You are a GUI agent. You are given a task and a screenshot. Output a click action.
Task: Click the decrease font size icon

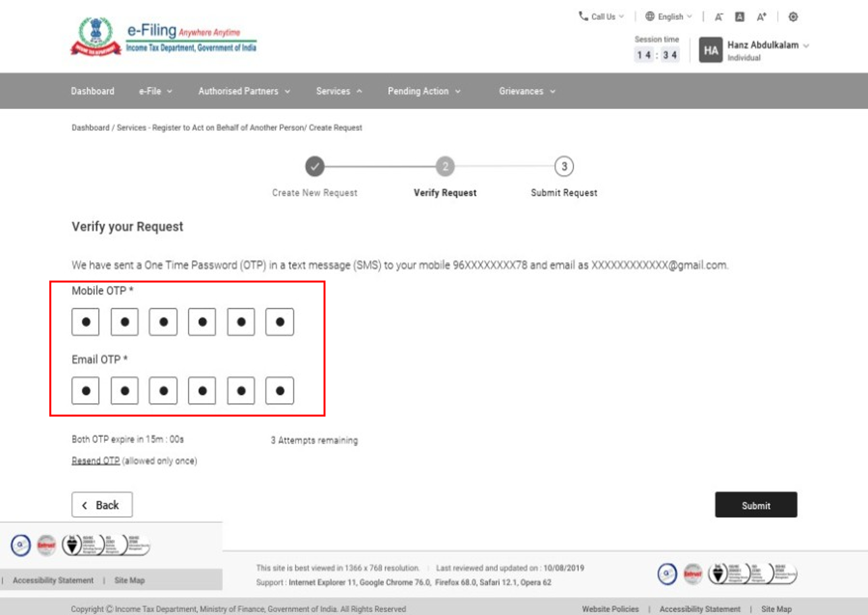pos(719,17)
